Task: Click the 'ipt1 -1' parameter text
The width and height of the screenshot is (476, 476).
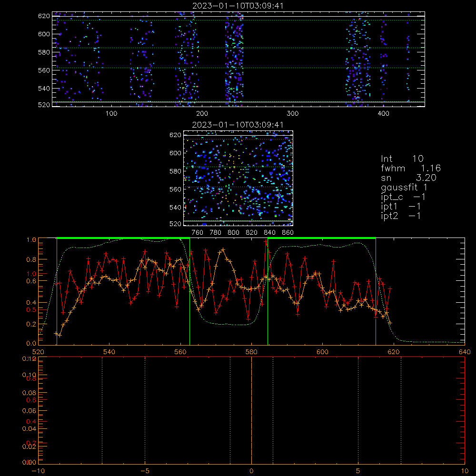Action: [401, 207]
